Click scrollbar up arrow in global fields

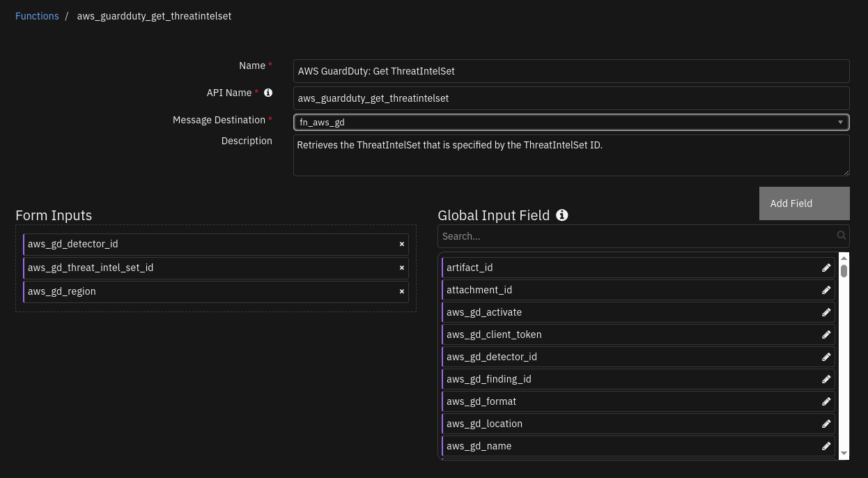[844, 259]
